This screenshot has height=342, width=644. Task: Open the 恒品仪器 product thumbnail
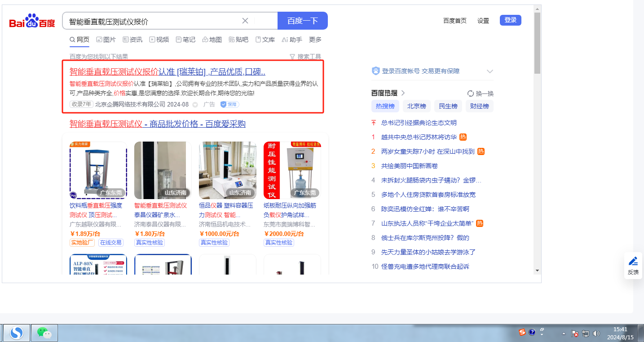[228, 170]
